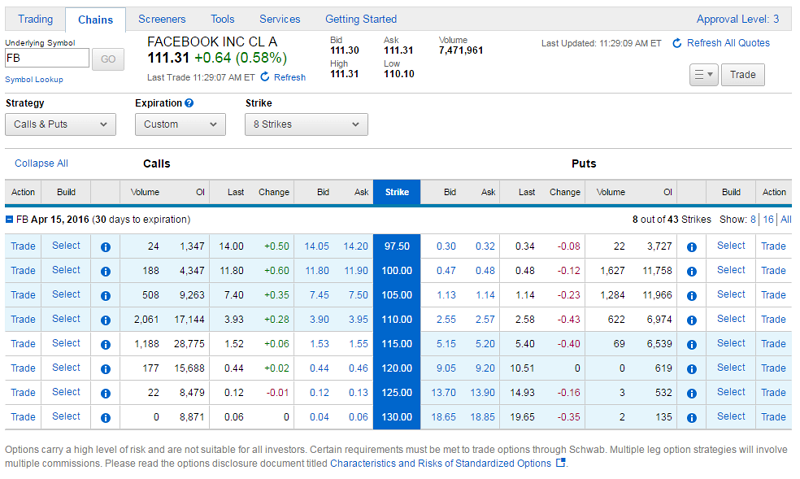Open the Symbol Lookup link
Image resolution: width=800 pixels, height=479 pixels.
[x=34, y=80]
